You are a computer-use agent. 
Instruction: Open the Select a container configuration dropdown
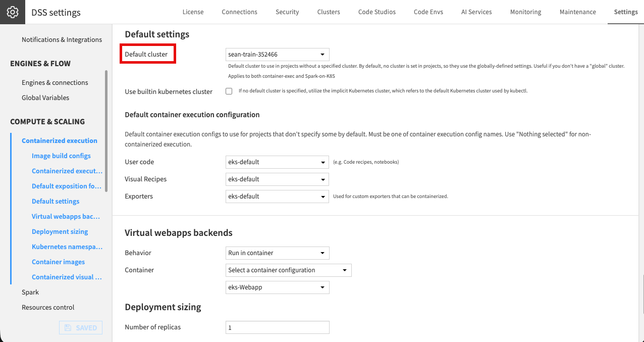pyautogui.click(x=289, y=270)
